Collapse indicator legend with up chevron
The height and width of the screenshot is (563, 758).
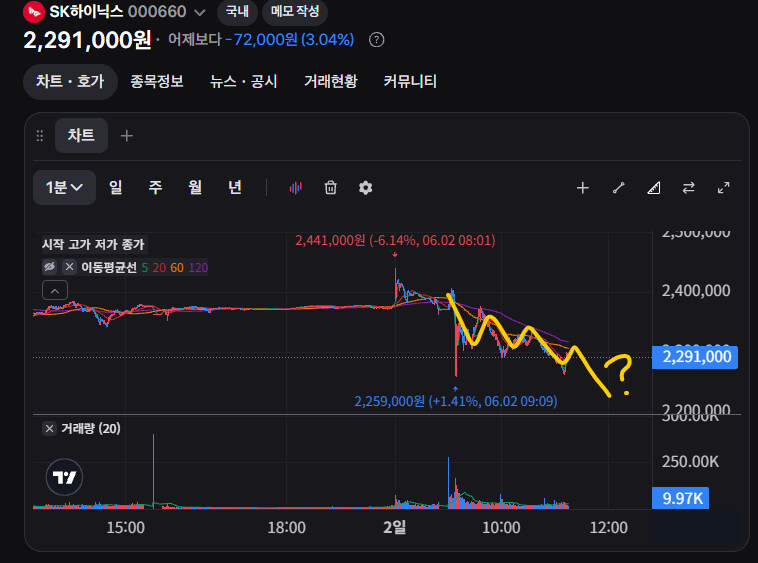click(55, 290)
